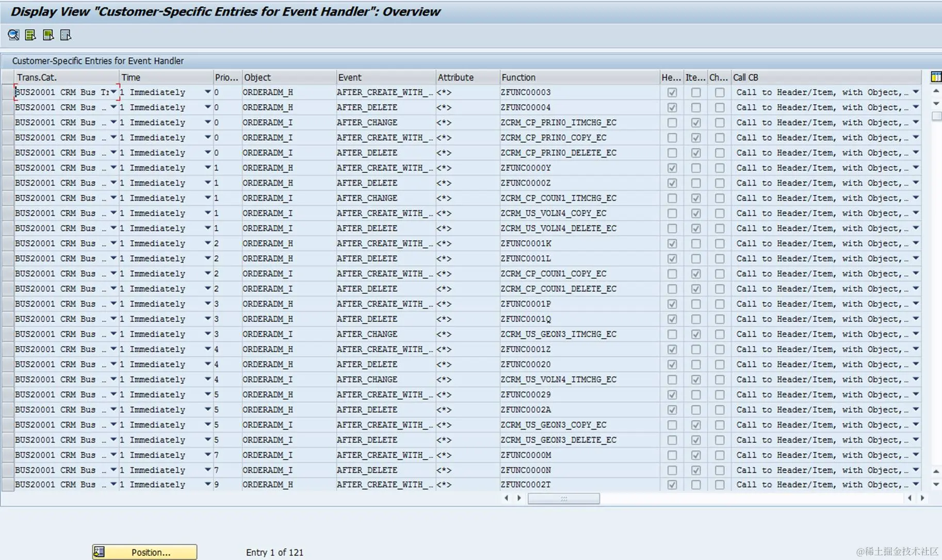Open Trans.Cat. dropdown in ZFUNC0000Z row

[113, 183]
